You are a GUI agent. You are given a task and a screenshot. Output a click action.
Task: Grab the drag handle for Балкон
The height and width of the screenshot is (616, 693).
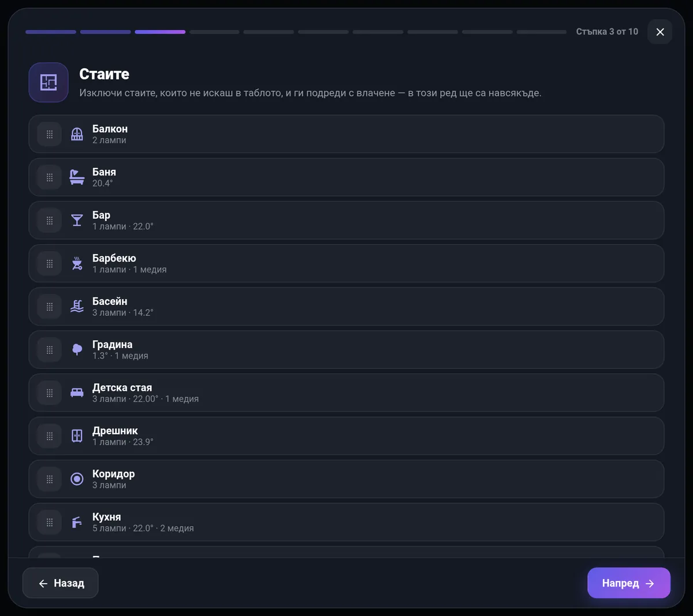(x=50, y=135)
